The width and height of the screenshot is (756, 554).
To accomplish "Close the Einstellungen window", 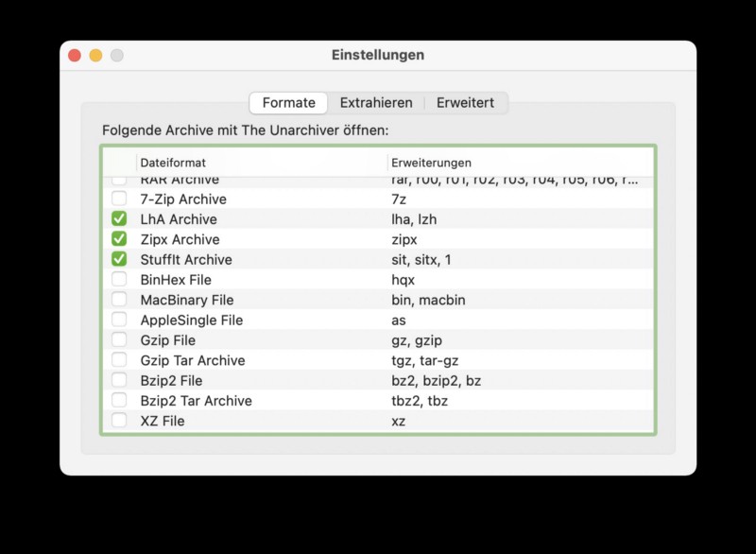I will click(75, 56).
